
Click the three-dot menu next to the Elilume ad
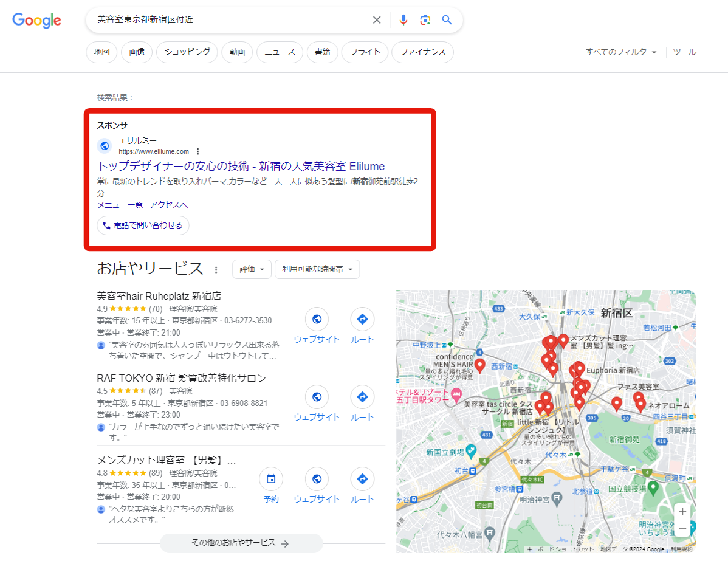click(x=198, y=151)
